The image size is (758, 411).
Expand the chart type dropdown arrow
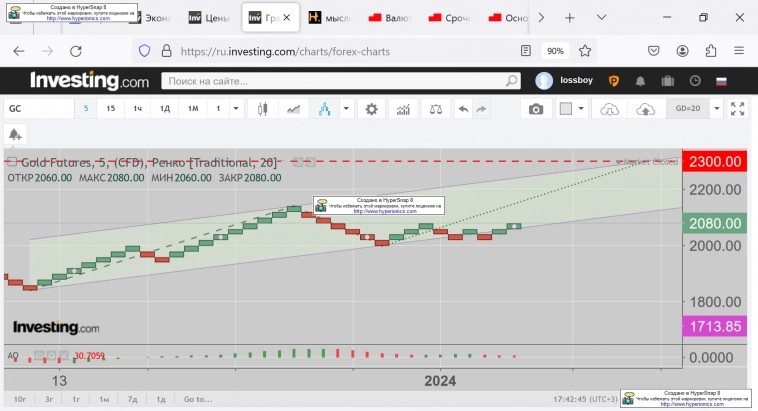pyautogui.click(x=346, y=108)
